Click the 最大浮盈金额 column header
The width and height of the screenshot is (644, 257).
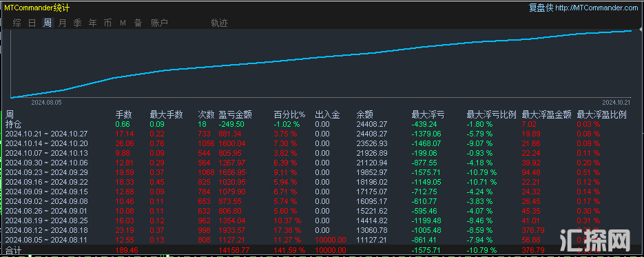pos(547,114)
